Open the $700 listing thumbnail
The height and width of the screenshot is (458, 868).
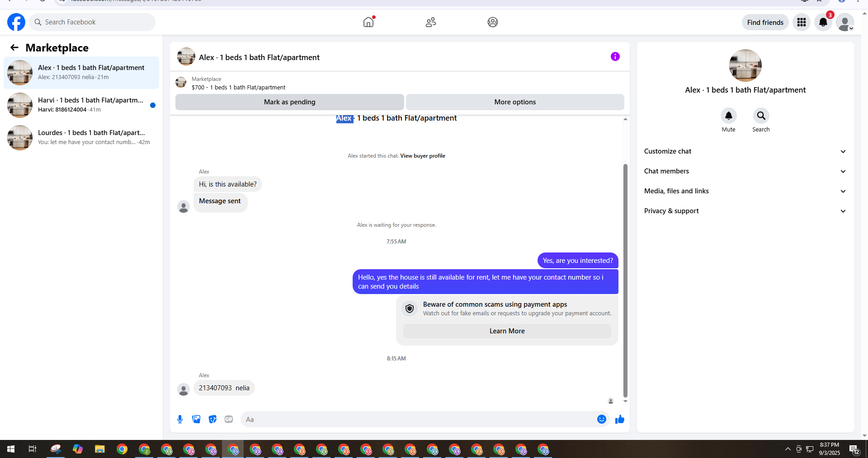181,82
